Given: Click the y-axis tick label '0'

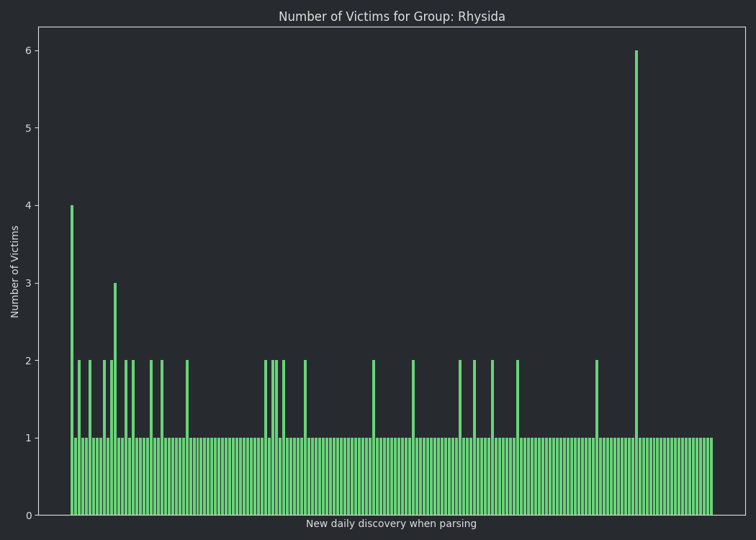Looking at the screenshot, I should point(29,516).
